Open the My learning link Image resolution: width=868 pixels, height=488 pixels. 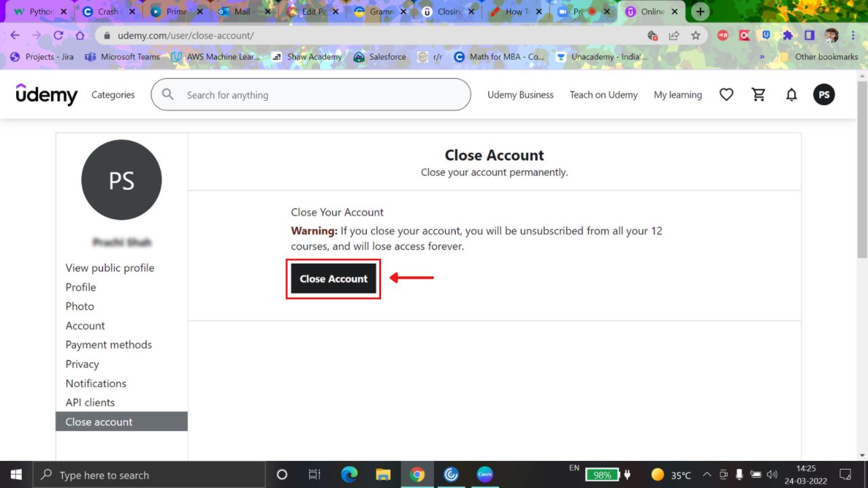(x=677, y=95)
